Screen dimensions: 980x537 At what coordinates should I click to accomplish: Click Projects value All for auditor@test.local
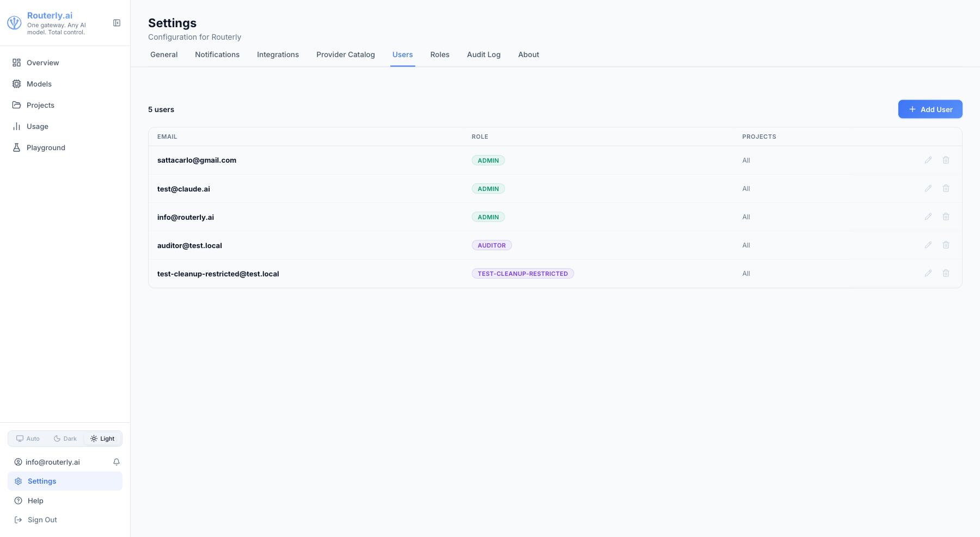pos(746,245)
